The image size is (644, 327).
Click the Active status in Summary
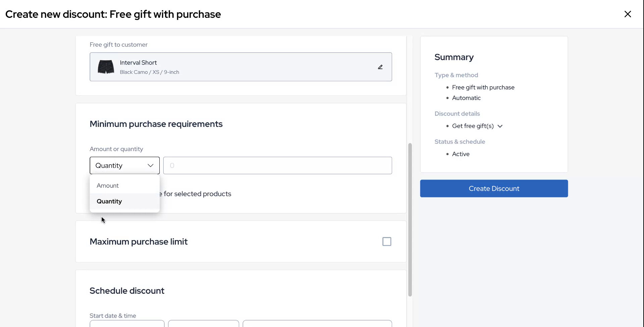point(461,154)
